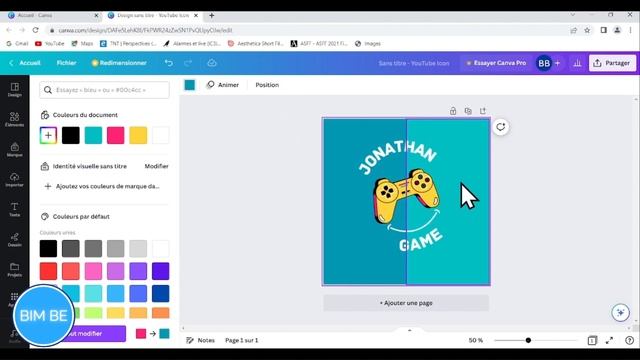
Task: Click the rotate refresh icon near canvas
Action: (x=501, y=127)
